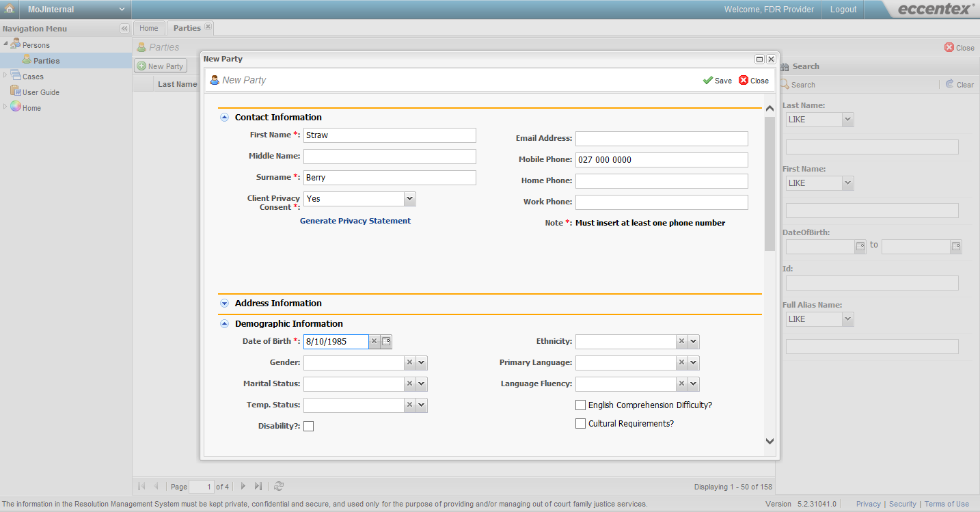Image resolution: width=980 pixels, height=512 pixels.
Task: Open the Primary Language dropdown arrow
Action: coord(693,363)
